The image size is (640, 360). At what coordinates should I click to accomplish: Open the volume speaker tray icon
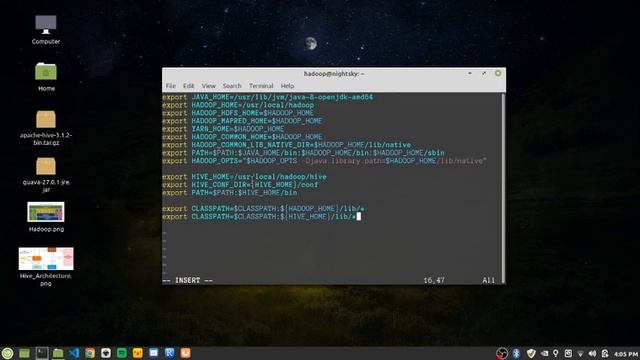(593, 353)
